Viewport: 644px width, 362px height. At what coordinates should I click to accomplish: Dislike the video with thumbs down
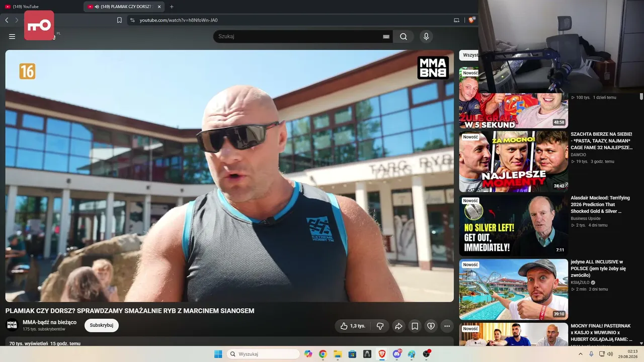(380, 326)
